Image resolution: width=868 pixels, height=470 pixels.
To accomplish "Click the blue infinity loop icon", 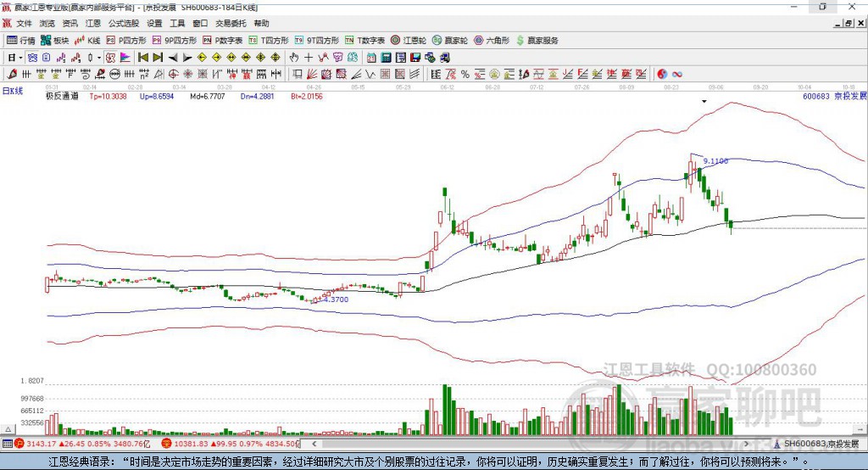I will click(x=677, y=74).
